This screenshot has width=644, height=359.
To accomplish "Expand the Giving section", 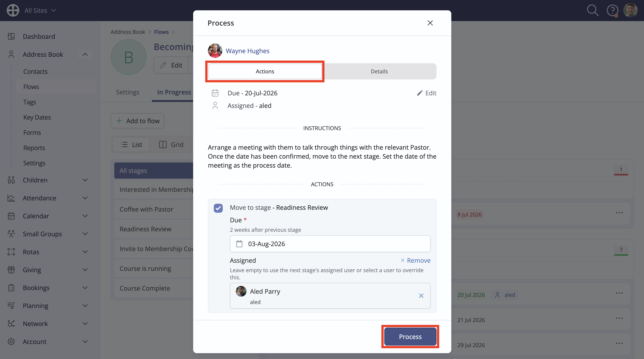I will tap(85, 270).
